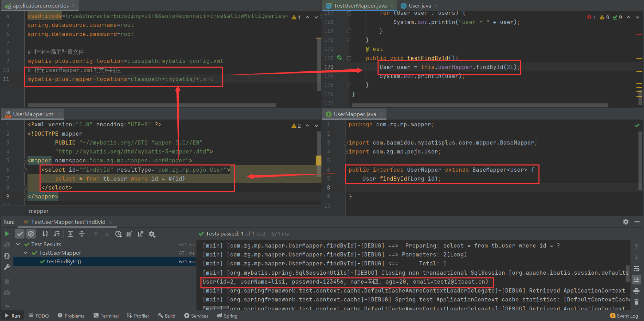Go to next problem in UserMapper.xml

(x=316, y=126)
